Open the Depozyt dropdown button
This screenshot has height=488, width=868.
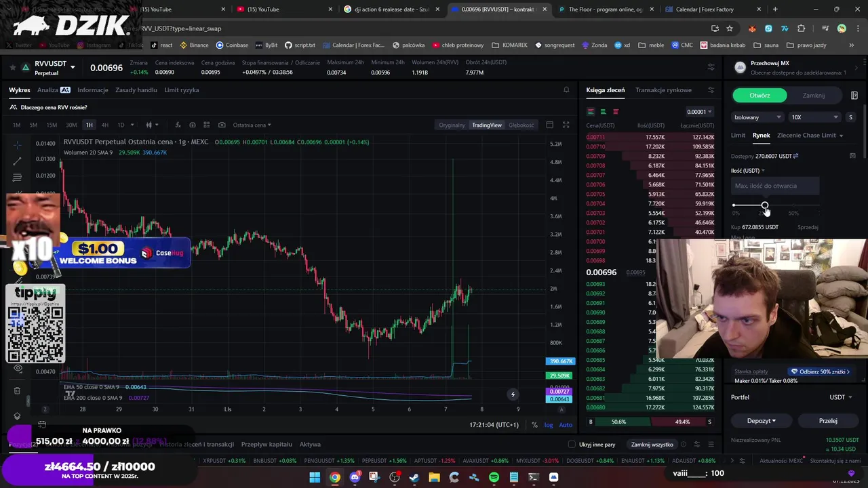(761, 421)
